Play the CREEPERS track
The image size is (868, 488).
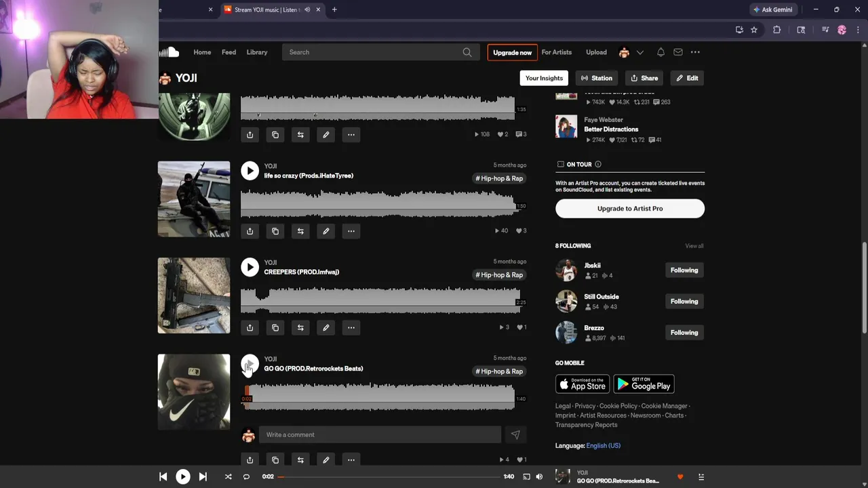250,267
